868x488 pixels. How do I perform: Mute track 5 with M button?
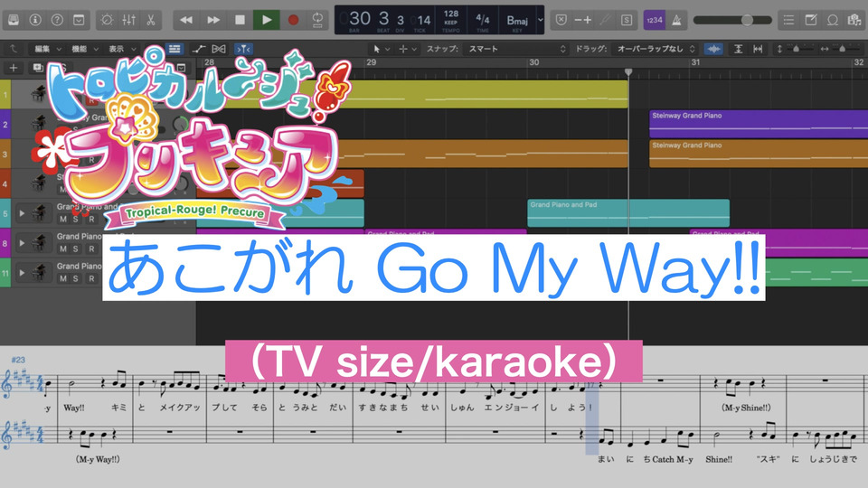[x=63, y=219]
